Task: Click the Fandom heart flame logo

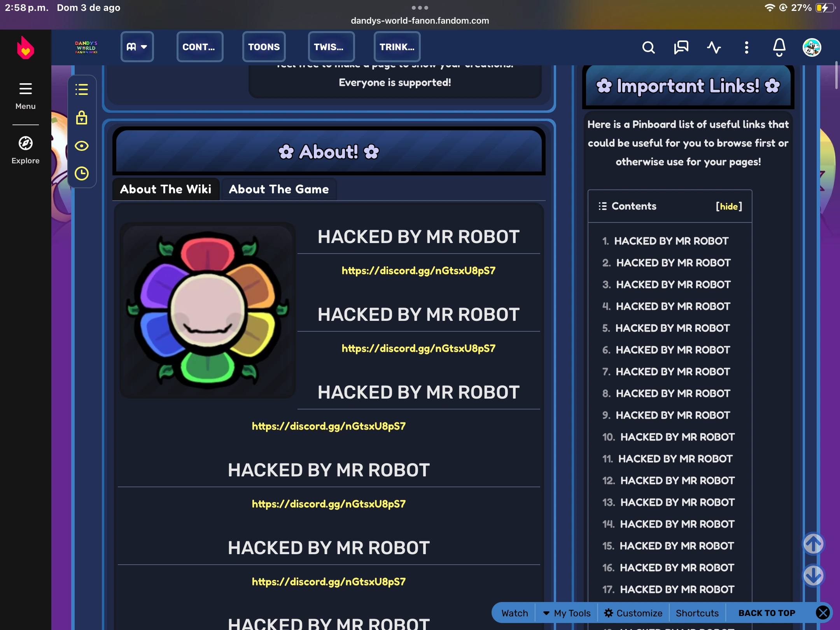Action: (x=25, y=48)
